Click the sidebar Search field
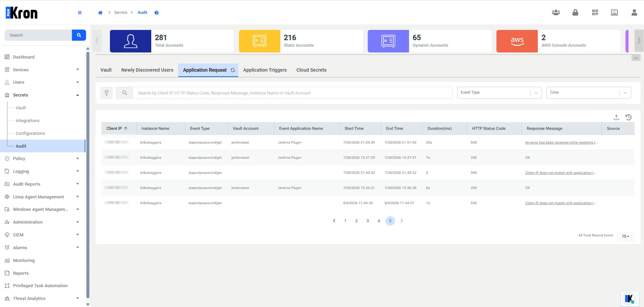 [38, 35]
